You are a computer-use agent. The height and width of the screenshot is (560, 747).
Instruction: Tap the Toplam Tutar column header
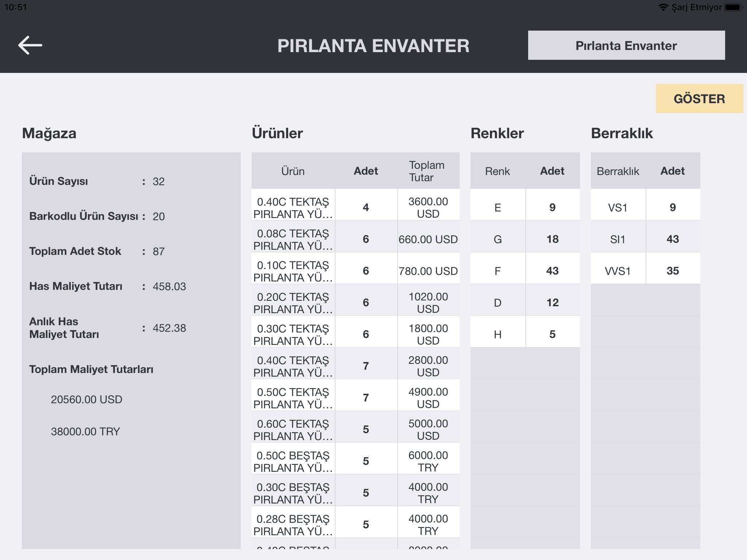(x=427, y=171)
